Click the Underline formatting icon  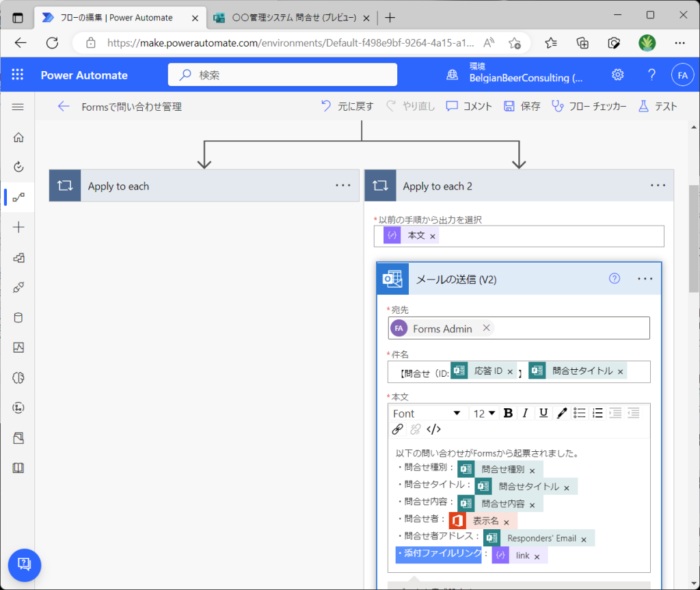pos(543,413)
